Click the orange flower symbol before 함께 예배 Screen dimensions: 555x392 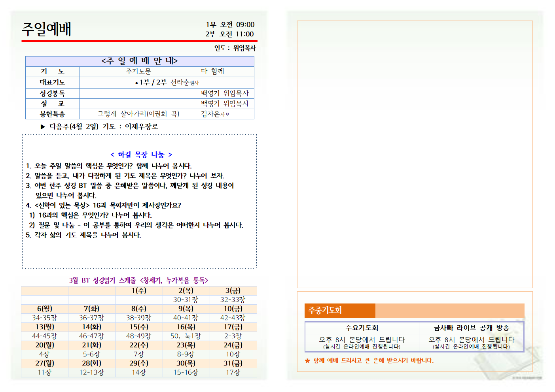click(x=307, y=361)
